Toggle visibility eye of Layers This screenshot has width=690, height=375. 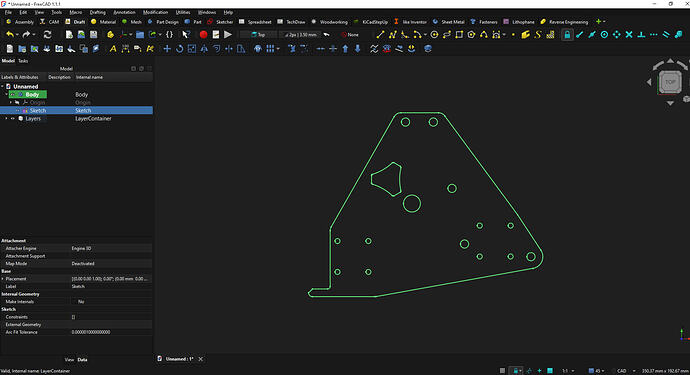13,118
